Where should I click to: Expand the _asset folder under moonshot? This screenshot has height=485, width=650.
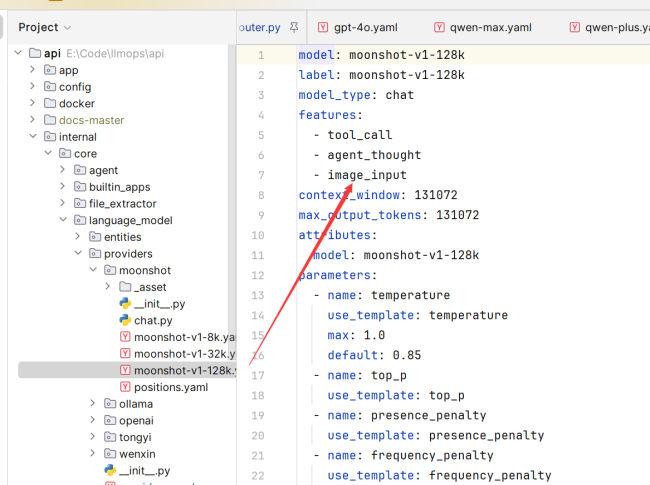point(108,287)
